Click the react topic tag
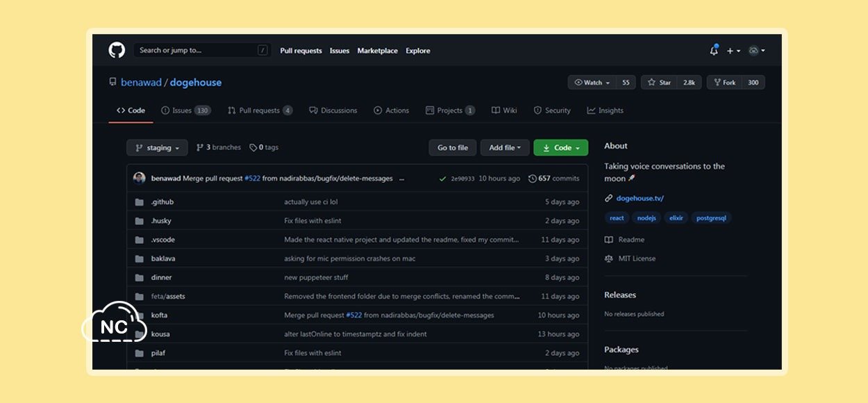Image resolution: width=868 pixels, height=403 pixels. coord(617,218)
